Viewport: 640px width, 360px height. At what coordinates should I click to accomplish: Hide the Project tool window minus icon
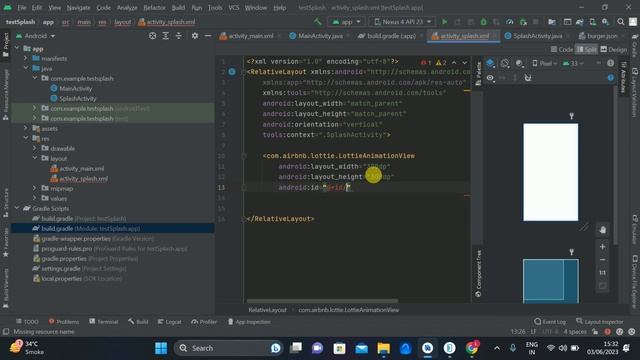pos(208,36)
